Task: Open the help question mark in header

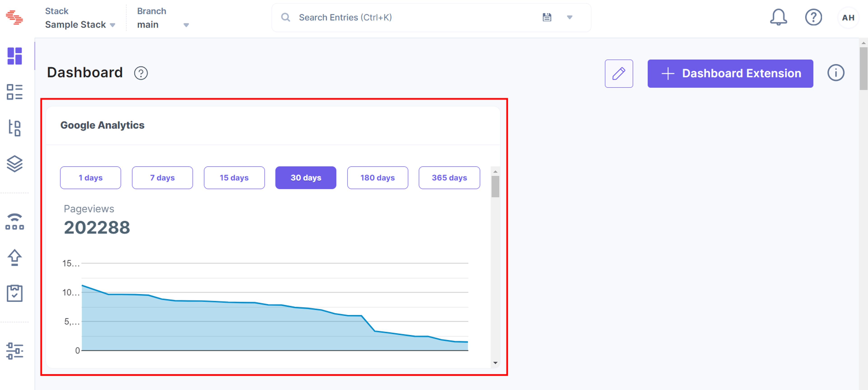Action: tap(814, 17)
